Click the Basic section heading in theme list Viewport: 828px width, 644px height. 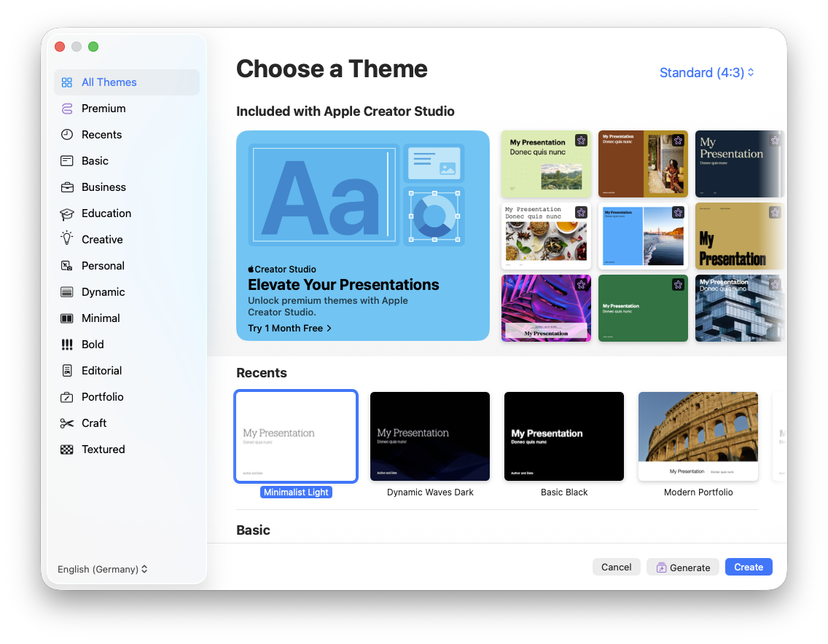click(x=253, y=530)
